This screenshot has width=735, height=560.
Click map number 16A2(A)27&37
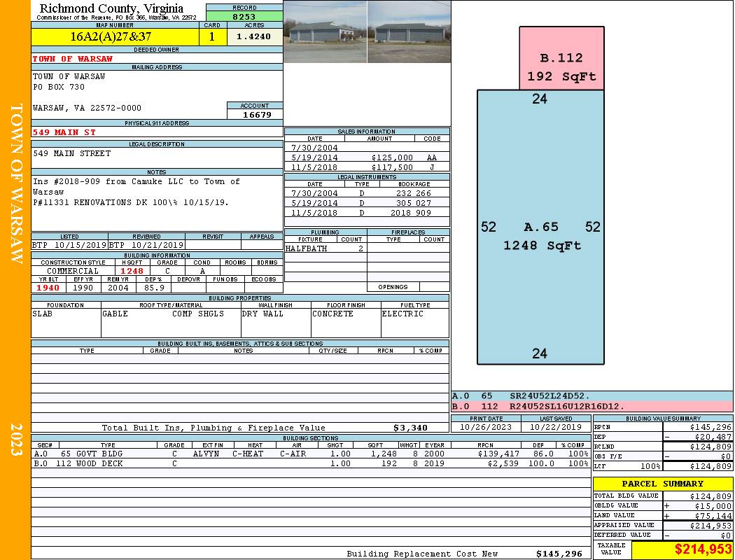111,36
